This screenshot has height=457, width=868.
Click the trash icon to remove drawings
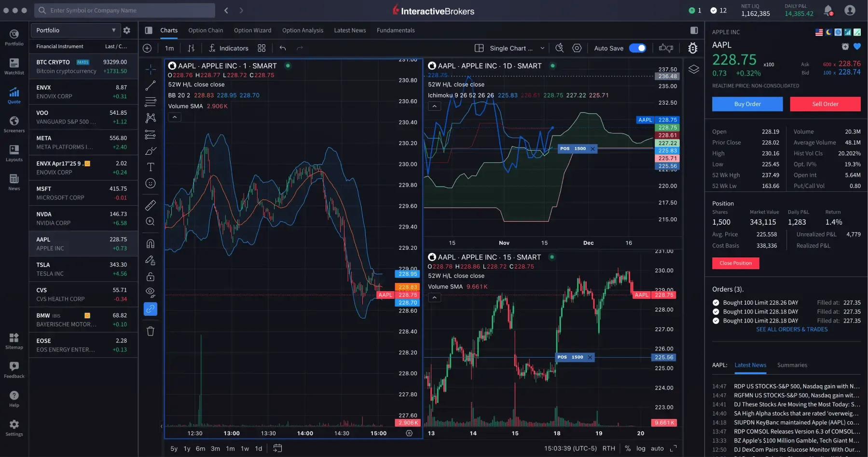150,331
